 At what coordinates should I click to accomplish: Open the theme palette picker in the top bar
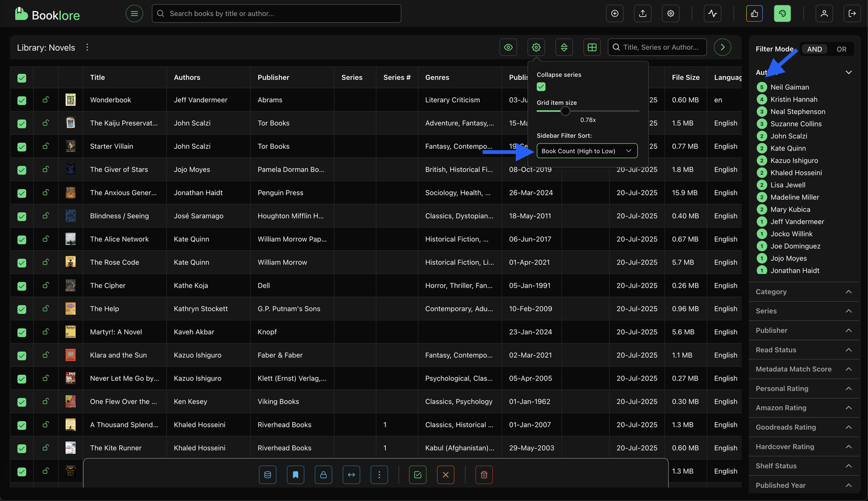tap(782, 13)
